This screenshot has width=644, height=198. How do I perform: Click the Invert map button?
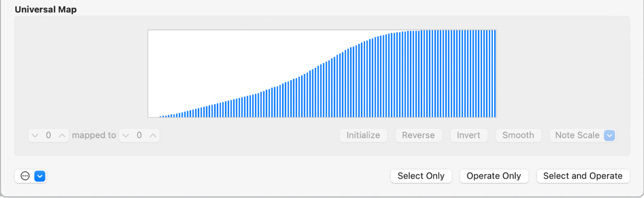[469, 135]
